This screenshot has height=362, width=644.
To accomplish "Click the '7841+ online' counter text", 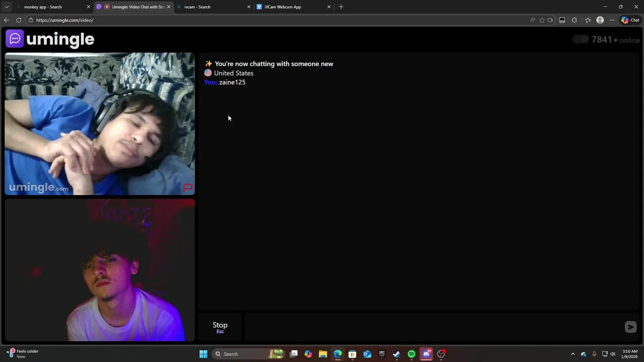I will (616, 40).
